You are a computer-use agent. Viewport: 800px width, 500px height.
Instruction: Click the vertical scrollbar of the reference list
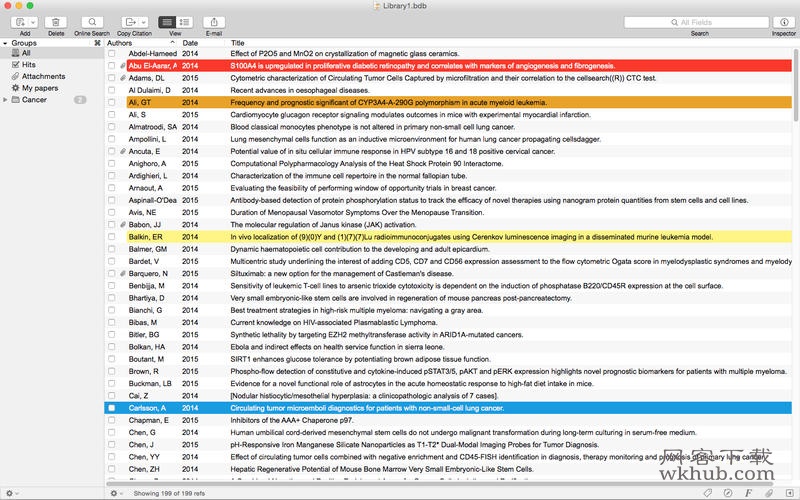coord(796,85)
